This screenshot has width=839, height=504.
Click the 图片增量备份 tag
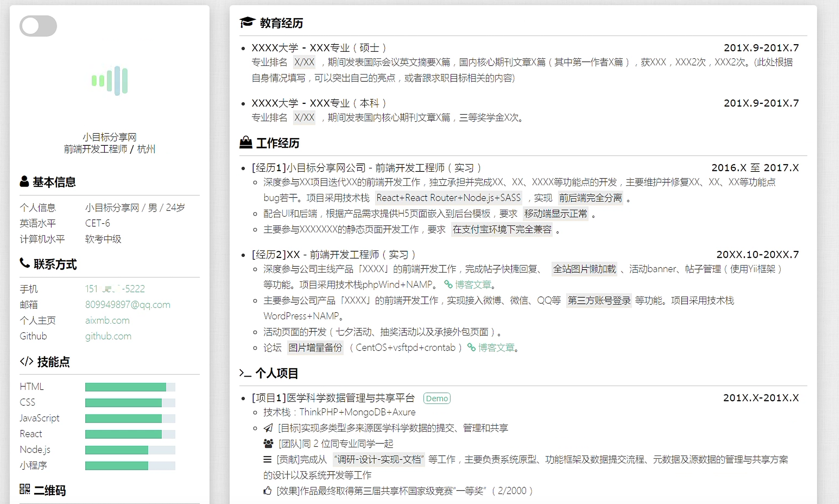pyautogui.click(x=315, y=348)
